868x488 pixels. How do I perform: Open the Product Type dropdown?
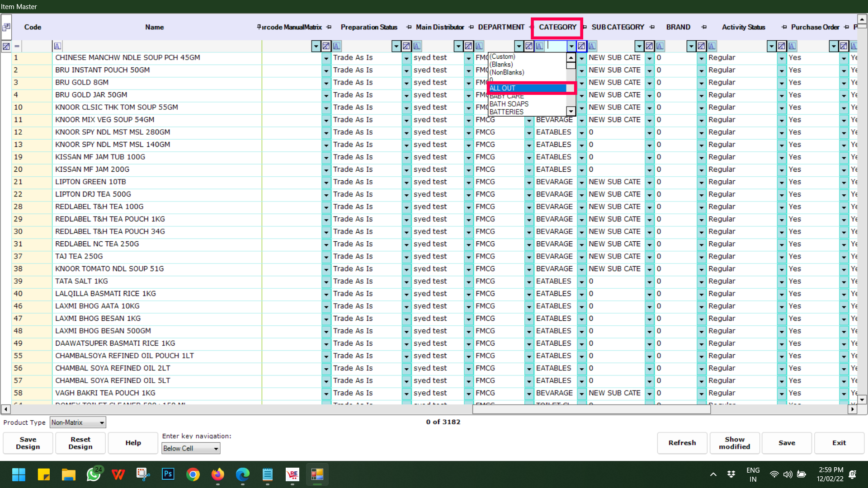click(x=102, y=422)
